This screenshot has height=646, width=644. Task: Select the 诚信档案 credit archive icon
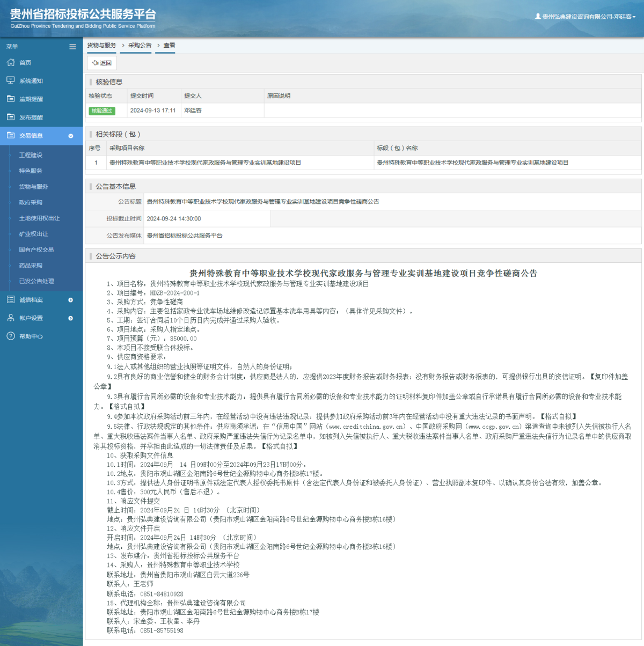click(11, 299)
